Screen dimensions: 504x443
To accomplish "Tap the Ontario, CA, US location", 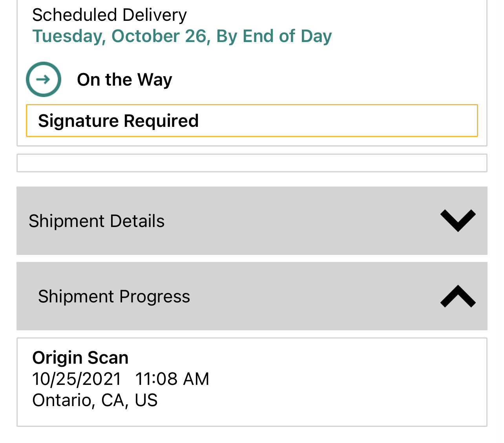I will 95,400.
